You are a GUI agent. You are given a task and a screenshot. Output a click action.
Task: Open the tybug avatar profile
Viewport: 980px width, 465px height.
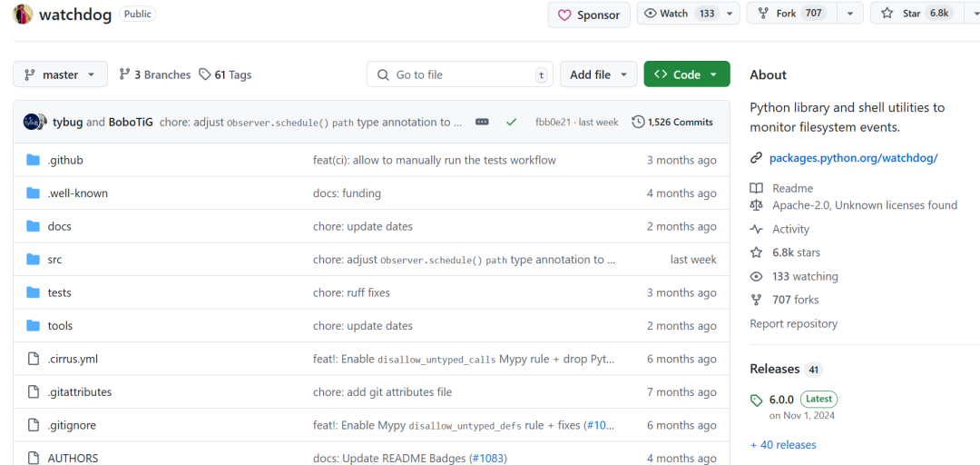point(31,122)
